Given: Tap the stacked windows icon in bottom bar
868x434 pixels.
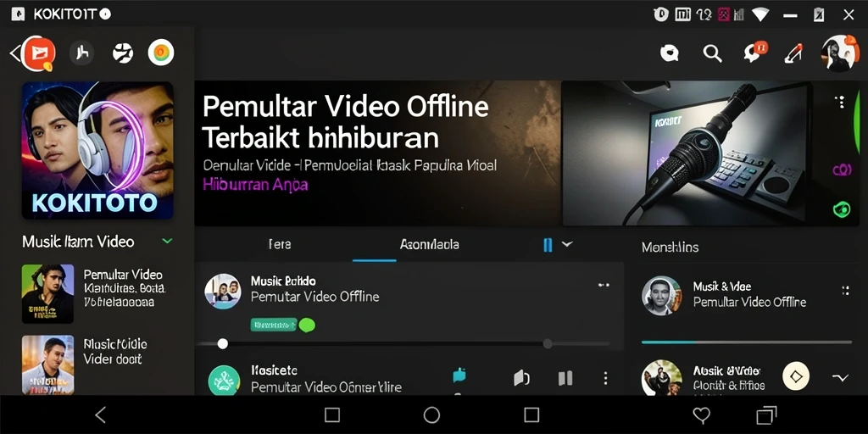Looking at the screenshot, I should click(766, 415).
